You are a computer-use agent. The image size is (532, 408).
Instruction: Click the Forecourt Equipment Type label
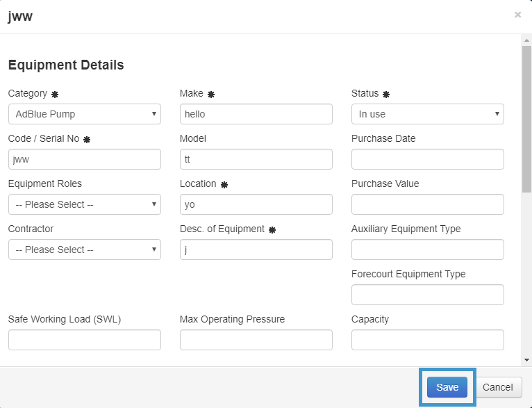click(x=408, y=274)
